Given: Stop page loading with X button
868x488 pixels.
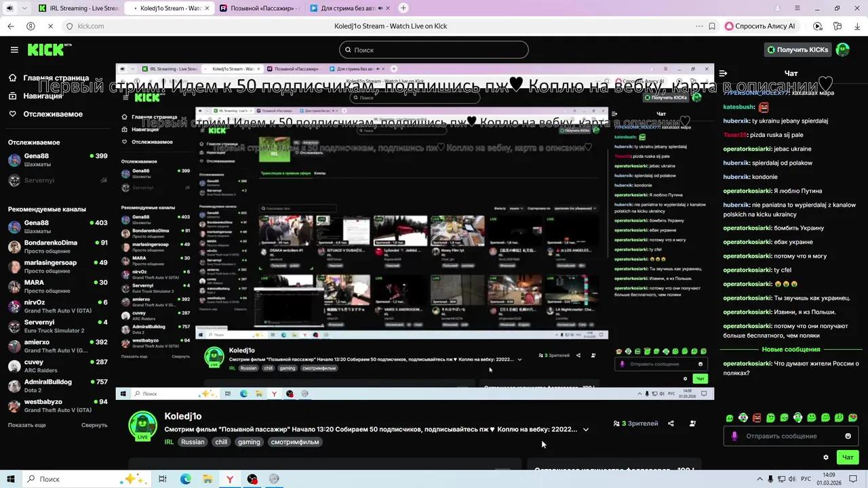Looking at the screenshot, I should 50,26.
